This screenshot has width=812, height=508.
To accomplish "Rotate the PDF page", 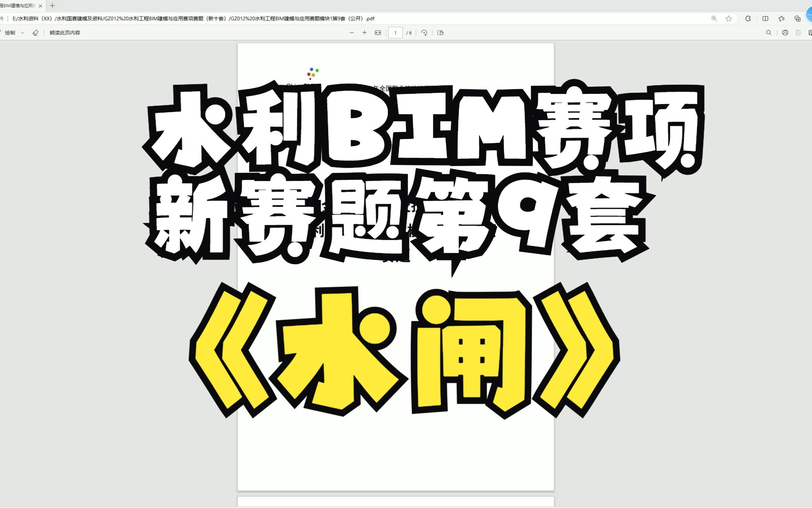I will (424, 33).
